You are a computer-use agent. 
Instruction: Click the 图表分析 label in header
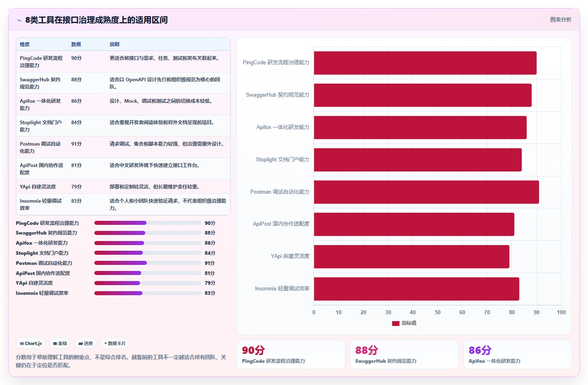pyautogui.click(x=560, y=19)
